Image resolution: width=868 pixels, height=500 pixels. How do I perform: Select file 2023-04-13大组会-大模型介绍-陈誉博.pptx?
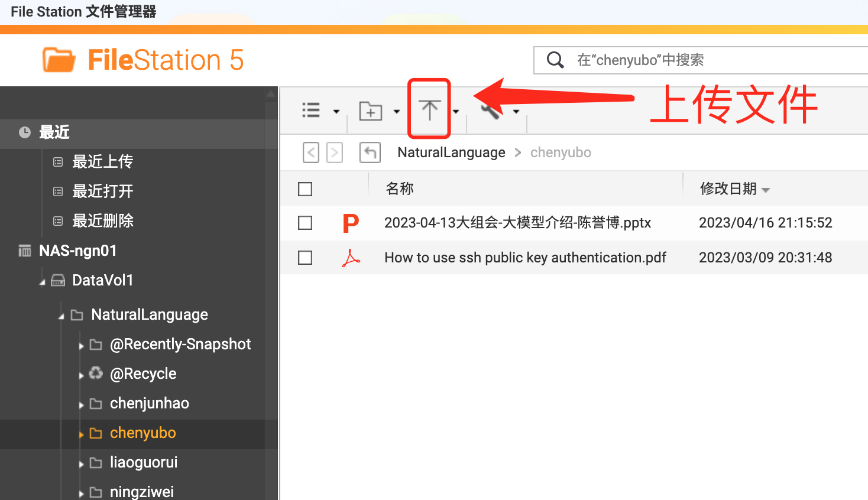pos(517,223)
